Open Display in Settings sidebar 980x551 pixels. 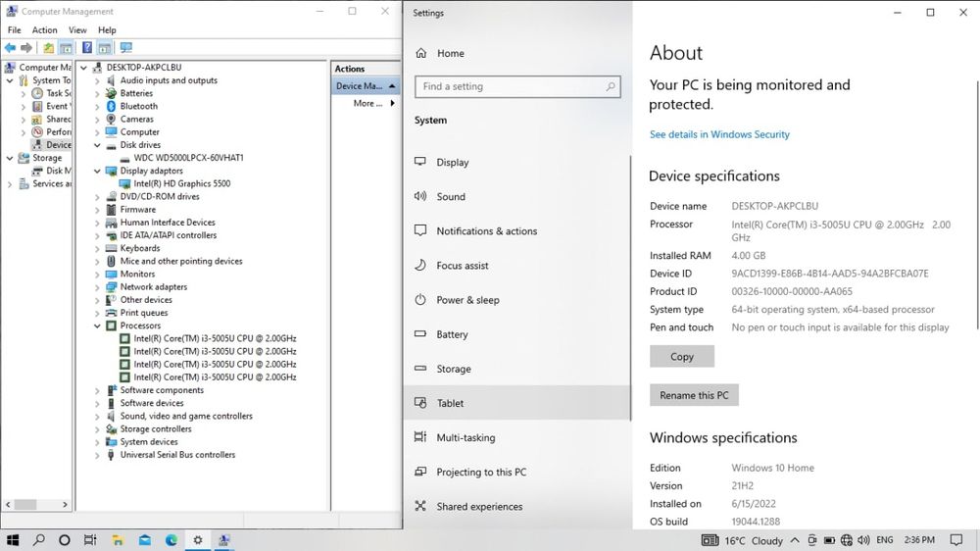click(x=516, y=162)
